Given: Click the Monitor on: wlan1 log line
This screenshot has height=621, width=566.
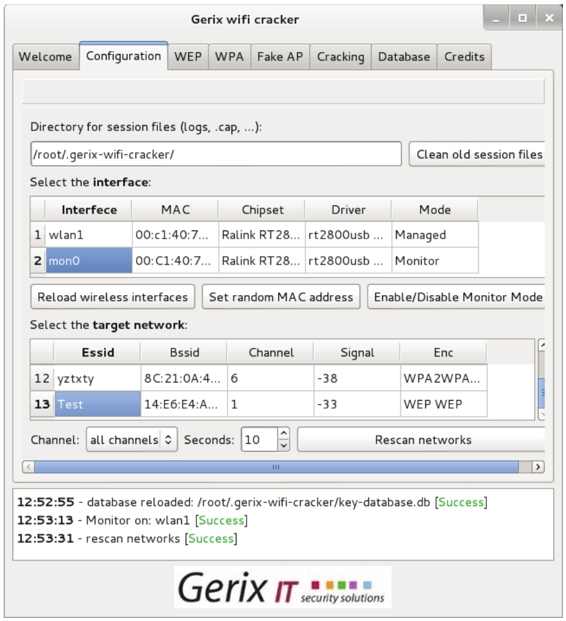Looking at the screenshot, I should pyautogui.click(x=132, y=520).
